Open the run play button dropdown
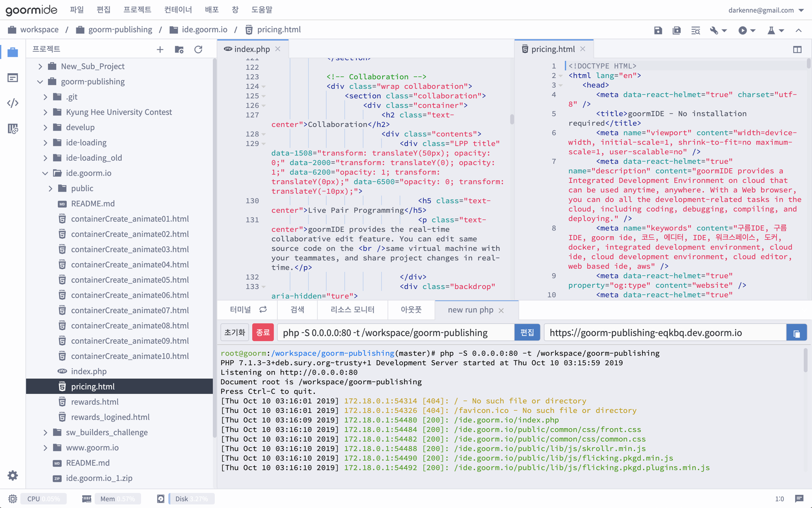The width and height of the screenshot is (812, 508). click(747, 30)
